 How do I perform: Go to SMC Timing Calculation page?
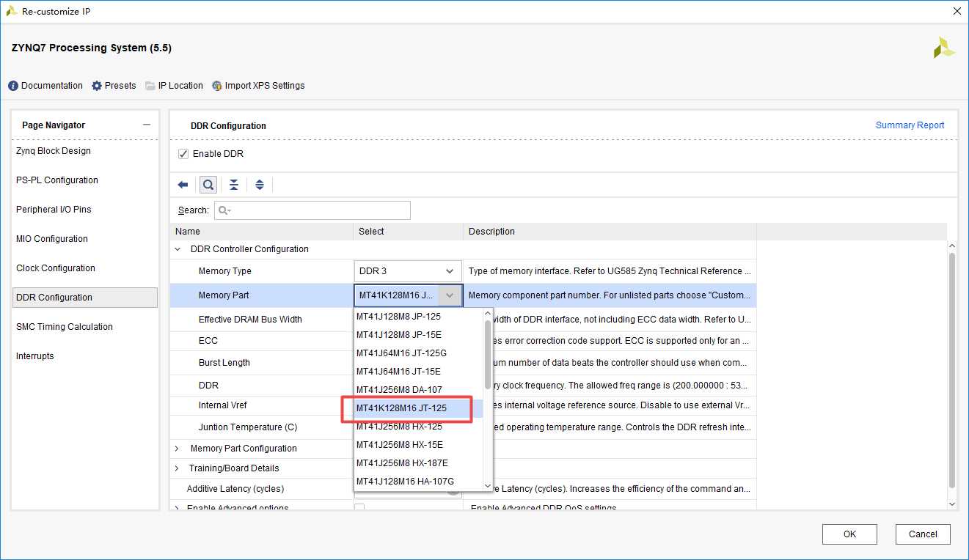[x=65, y=327]
